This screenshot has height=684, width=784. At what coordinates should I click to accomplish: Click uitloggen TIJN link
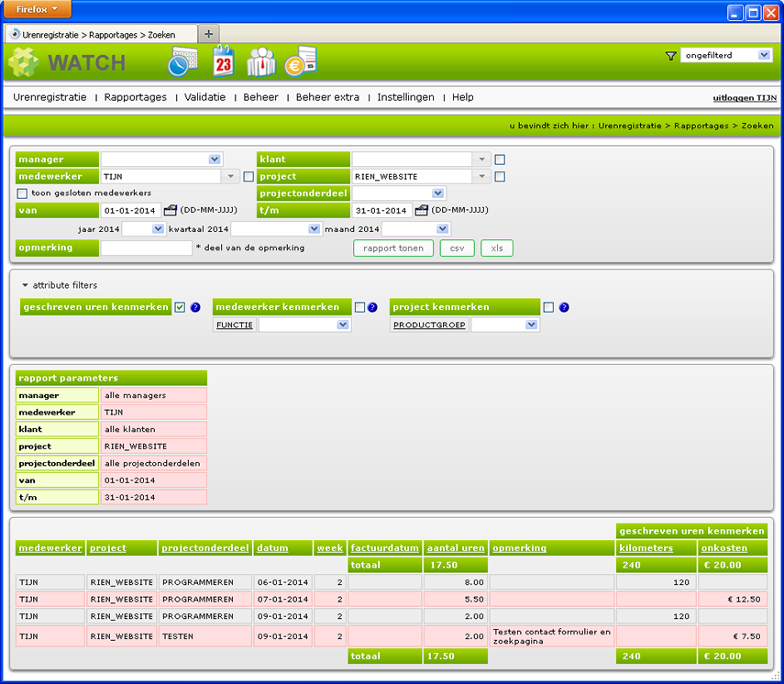click(x=745, y=98)
